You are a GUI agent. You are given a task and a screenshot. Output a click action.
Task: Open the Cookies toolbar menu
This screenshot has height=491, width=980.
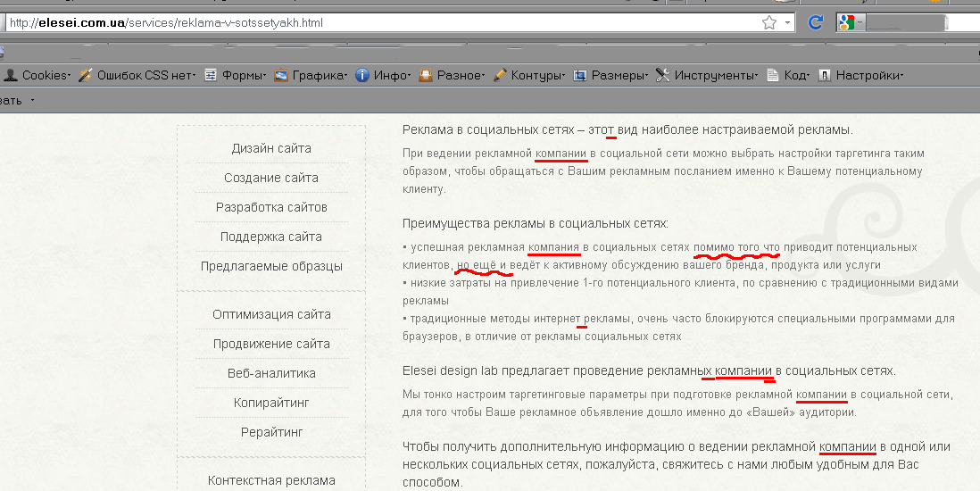pyautogui.click(x=37, y=75)
